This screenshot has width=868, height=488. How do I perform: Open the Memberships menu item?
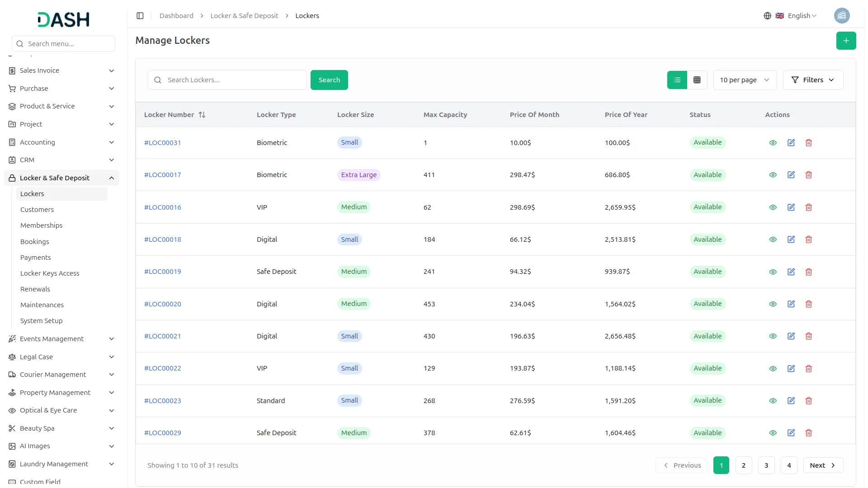tap(41, 225)
